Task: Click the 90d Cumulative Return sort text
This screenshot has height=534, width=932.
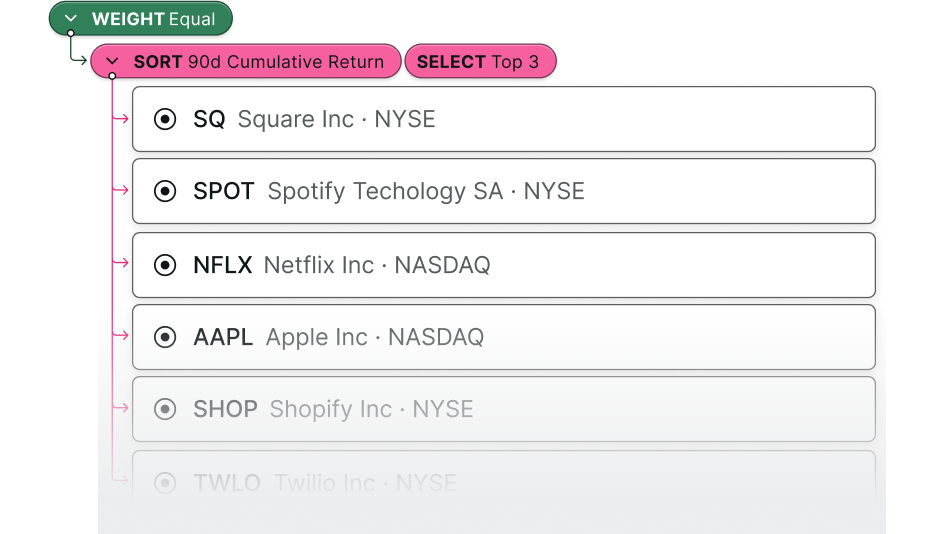Action: [286, 62]
